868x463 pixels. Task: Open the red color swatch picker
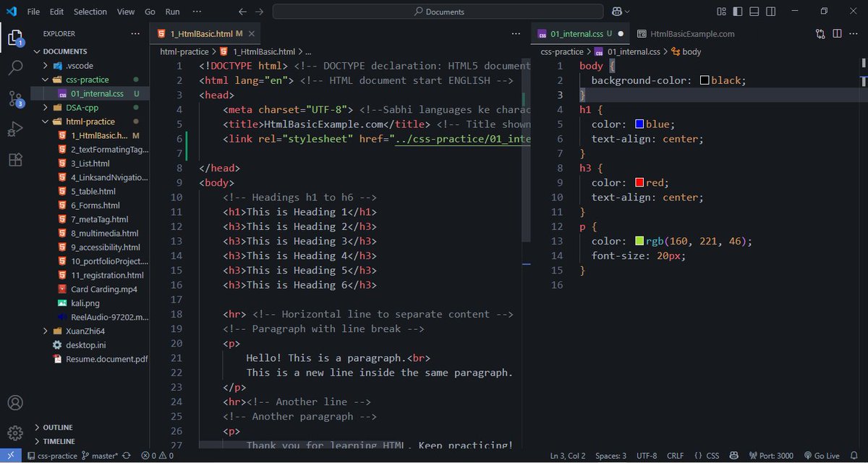tap(639, 183)
